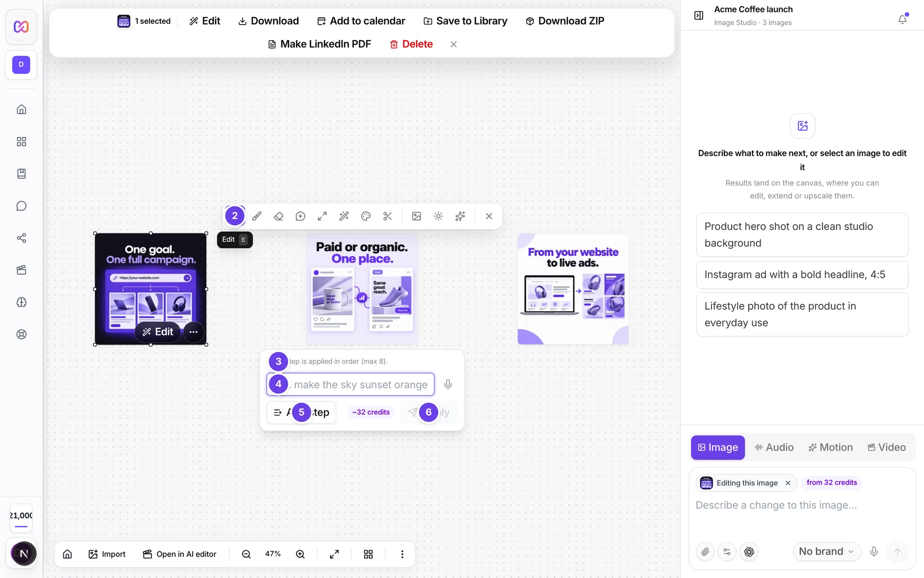Image resolution: width=924 pixels, height=578 pixels.
Task: Zoom out the canvas
Action: 246,554
